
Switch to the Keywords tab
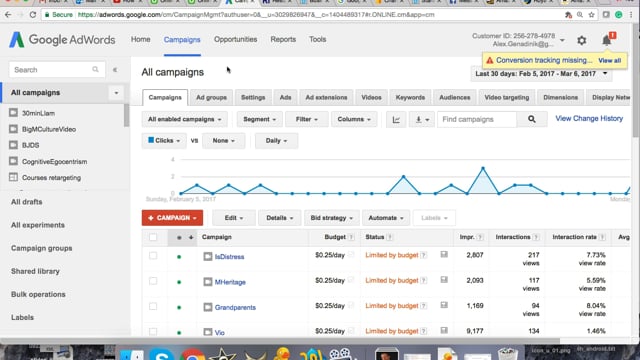pyautogui.click(x=410, y=98)
